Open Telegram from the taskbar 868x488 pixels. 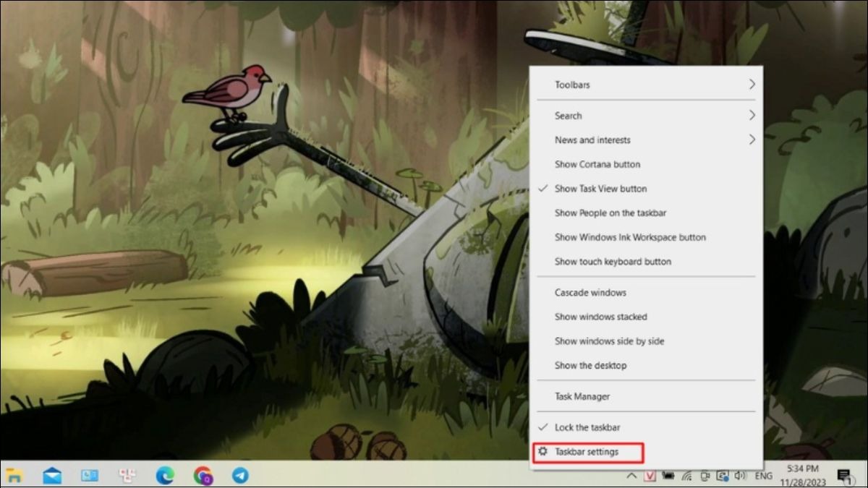[x=240, y=476]
